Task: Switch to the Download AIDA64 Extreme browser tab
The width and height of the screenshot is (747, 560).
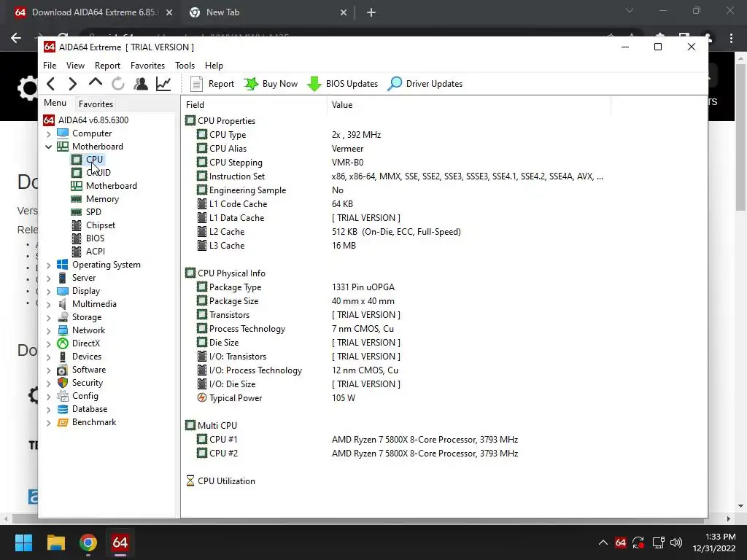Action: coord(93,12)
